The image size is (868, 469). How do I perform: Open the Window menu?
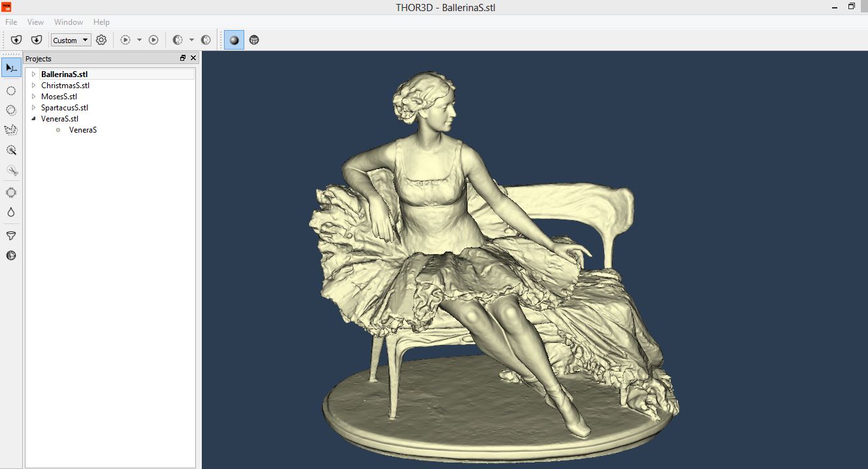(69, 22)
